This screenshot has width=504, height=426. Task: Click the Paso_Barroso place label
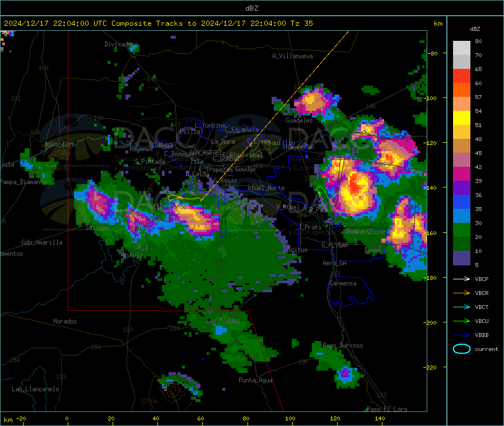(343, 345)
